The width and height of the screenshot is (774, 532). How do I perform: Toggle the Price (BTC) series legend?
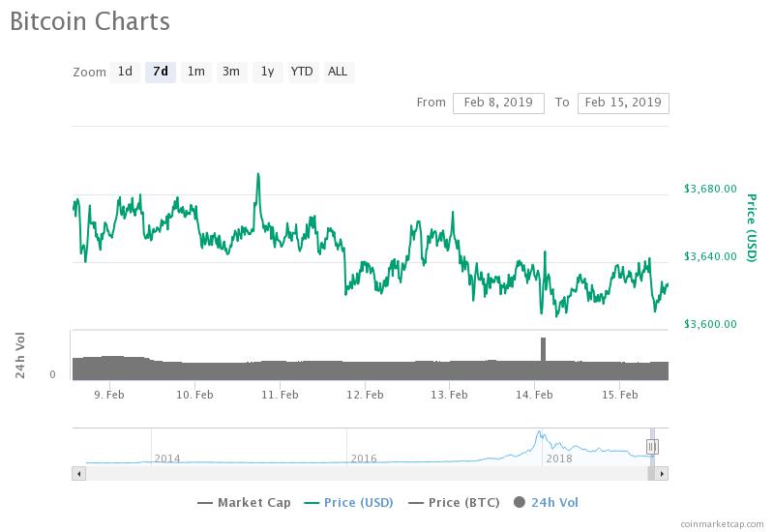[454, 503]
